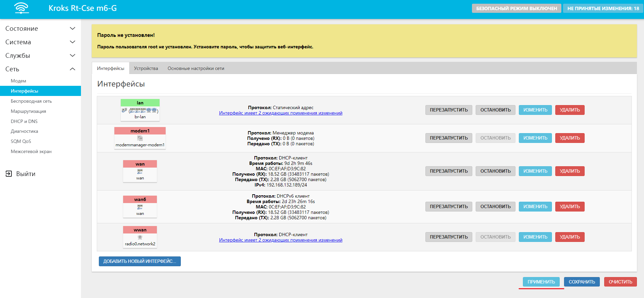Open the Основные настройки сети tab

coord(196,68)
